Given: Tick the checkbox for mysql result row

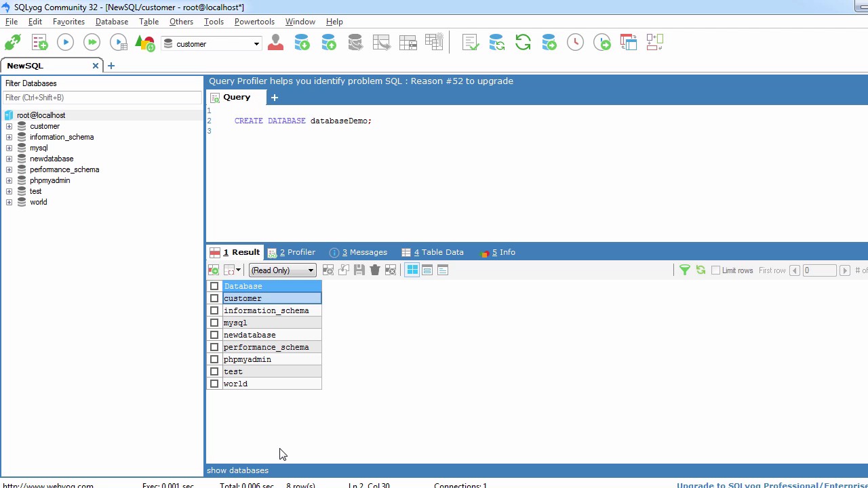Looking at the screenshot, I should pyautogui.click(x=214, y=323).
